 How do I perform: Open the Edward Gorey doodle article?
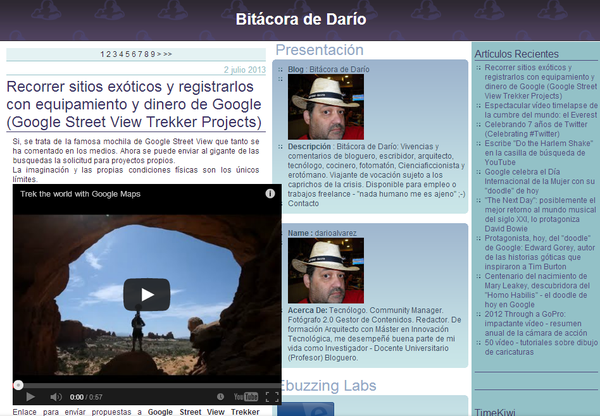(540, 252)
